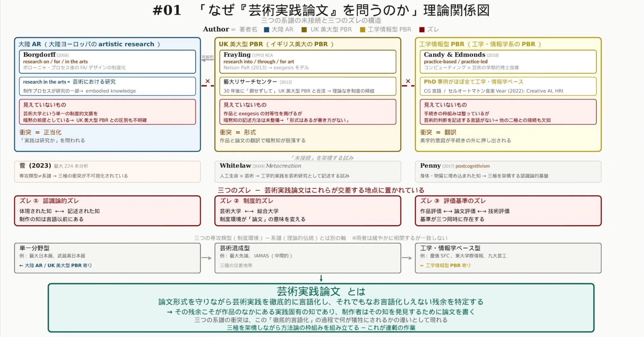Click the 'CG 言語 / セルオートマトン音楽 Vear (2022)' line

(x=493, y=91)
